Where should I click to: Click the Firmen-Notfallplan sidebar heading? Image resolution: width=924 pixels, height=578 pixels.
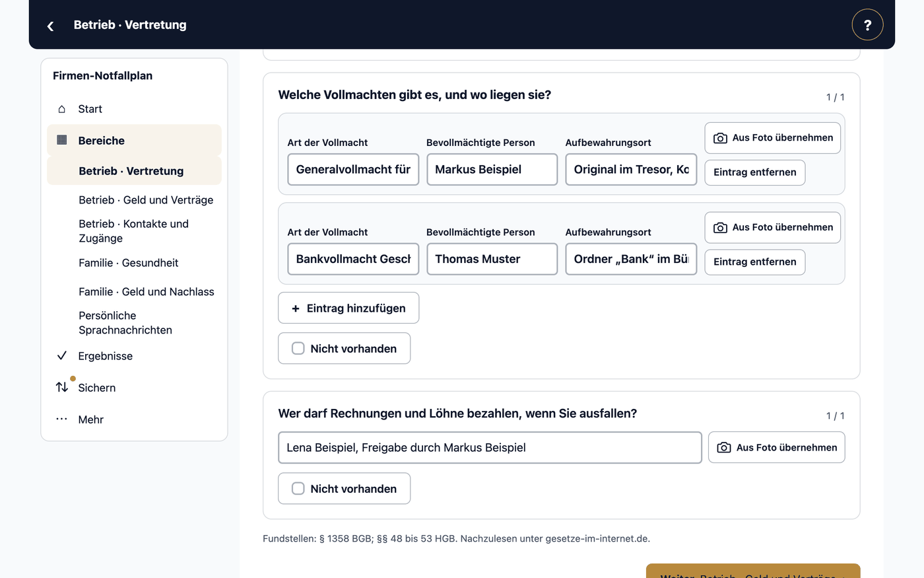(x=103, y=75)
